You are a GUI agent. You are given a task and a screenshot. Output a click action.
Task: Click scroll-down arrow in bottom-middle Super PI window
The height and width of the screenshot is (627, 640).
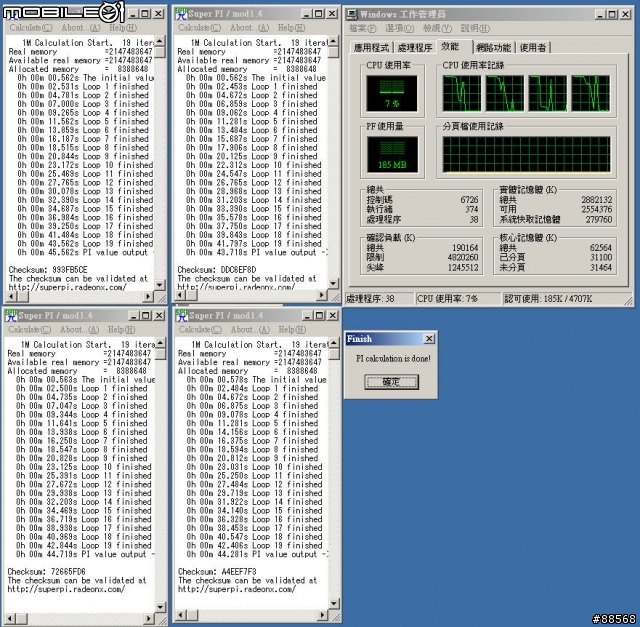(334, 603)
